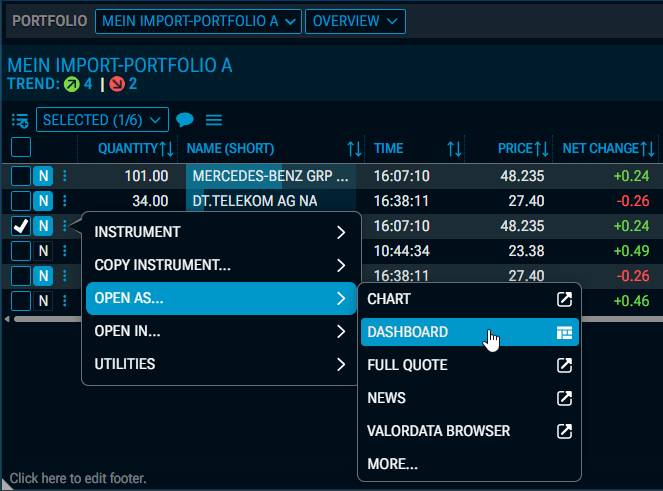
Task: Check the Mercedes-Benz 101.00 row checkbox
Action: tap(21, 176)
